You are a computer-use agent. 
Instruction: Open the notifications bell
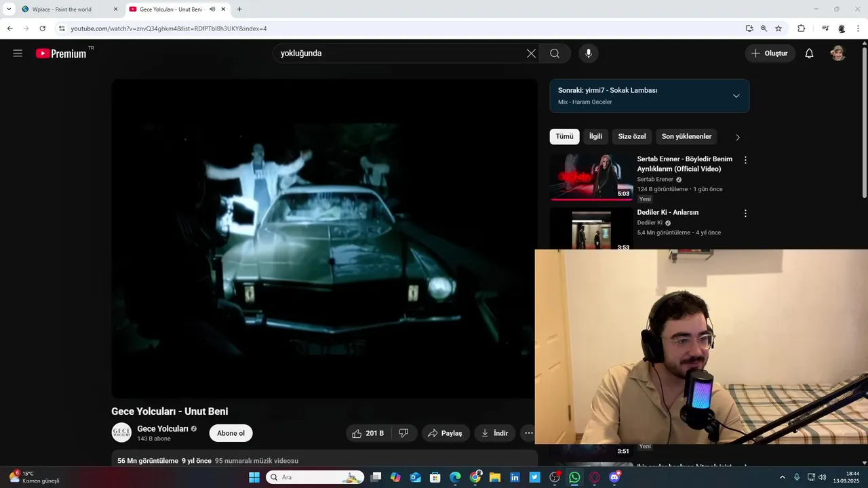809,54
